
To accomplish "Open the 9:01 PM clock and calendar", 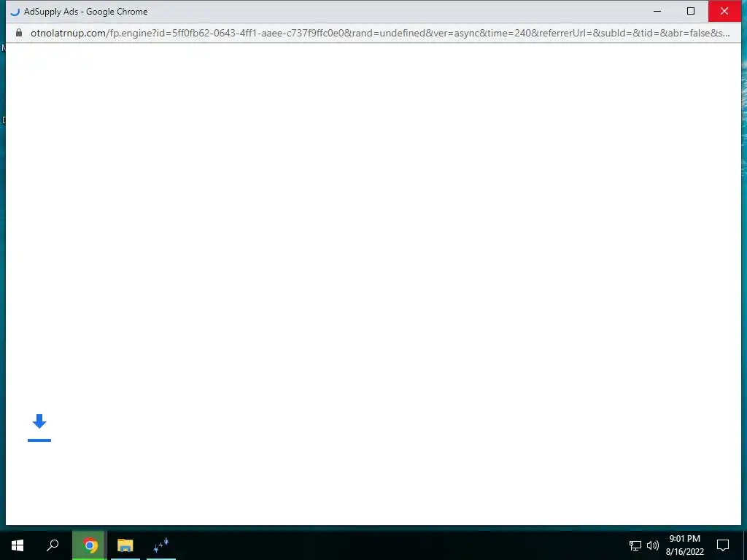I will (x=684, y=545).
